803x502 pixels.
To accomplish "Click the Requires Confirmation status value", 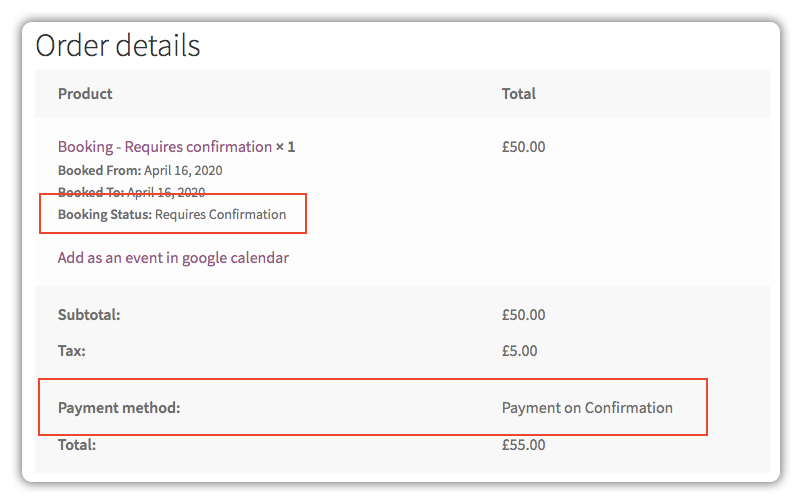I will click(221, 215).
